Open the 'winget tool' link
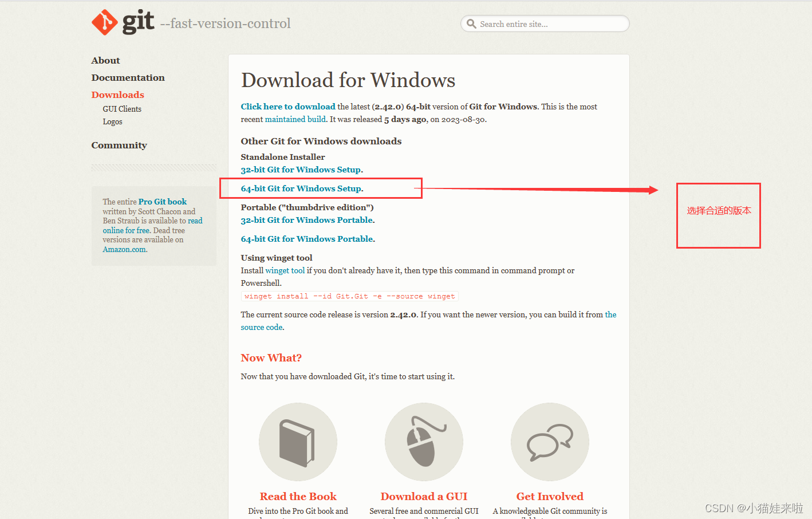This screenshot has width=812, height=519. [285, 270]
